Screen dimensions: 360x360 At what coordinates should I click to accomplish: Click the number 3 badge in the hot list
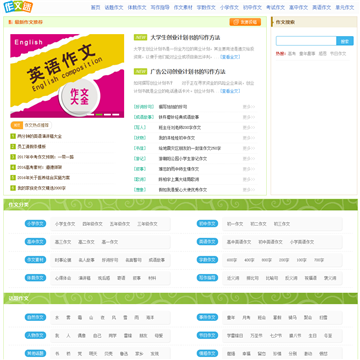pos(13,157)
